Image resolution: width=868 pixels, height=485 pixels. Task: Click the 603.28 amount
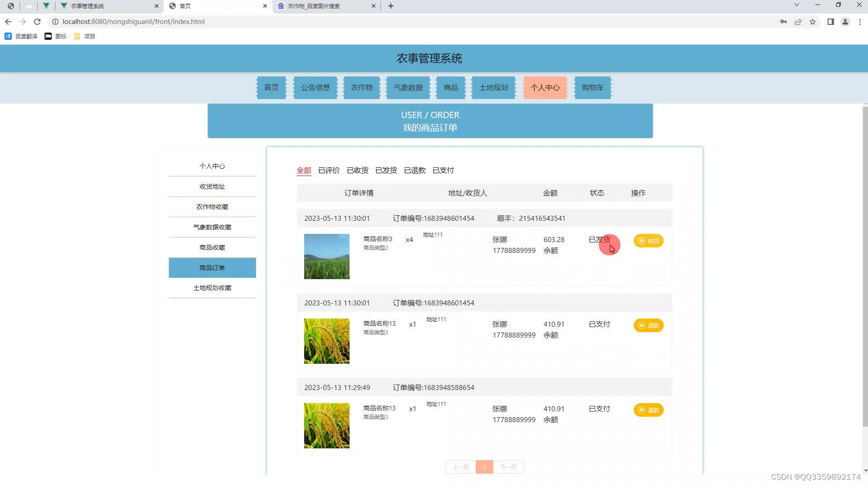point(554,240)
